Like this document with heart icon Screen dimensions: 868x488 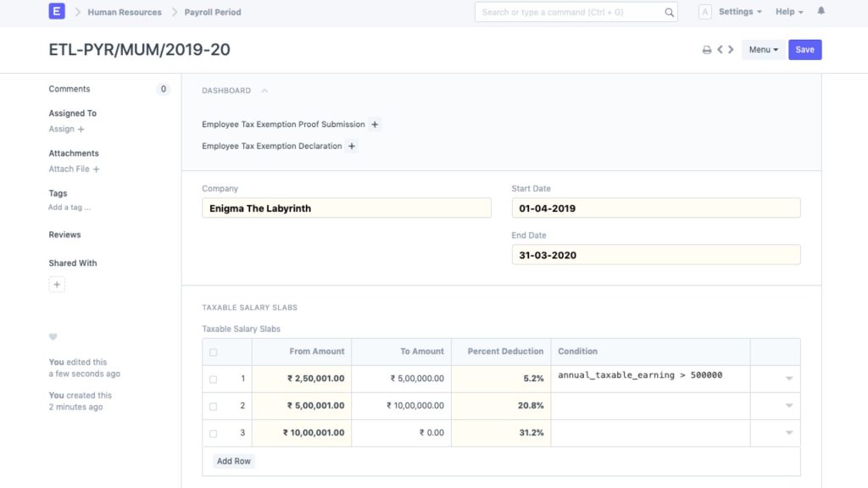pos(53,336)
